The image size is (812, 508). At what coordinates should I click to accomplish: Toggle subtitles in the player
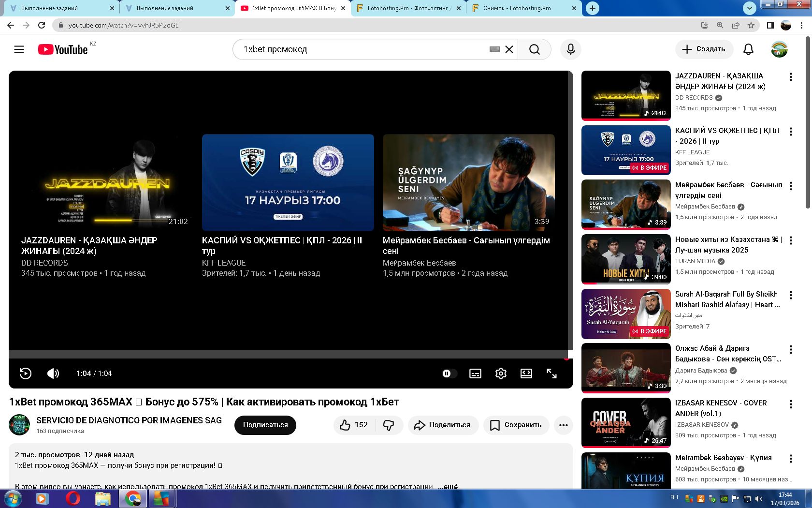(476, 374)
